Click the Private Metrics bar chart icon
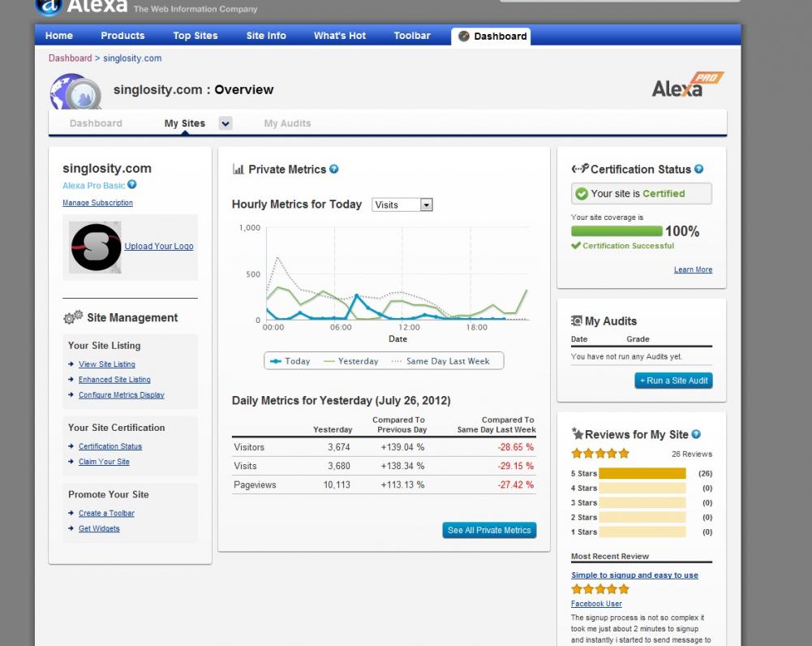812x646 pixels. (x=238, y=170)
